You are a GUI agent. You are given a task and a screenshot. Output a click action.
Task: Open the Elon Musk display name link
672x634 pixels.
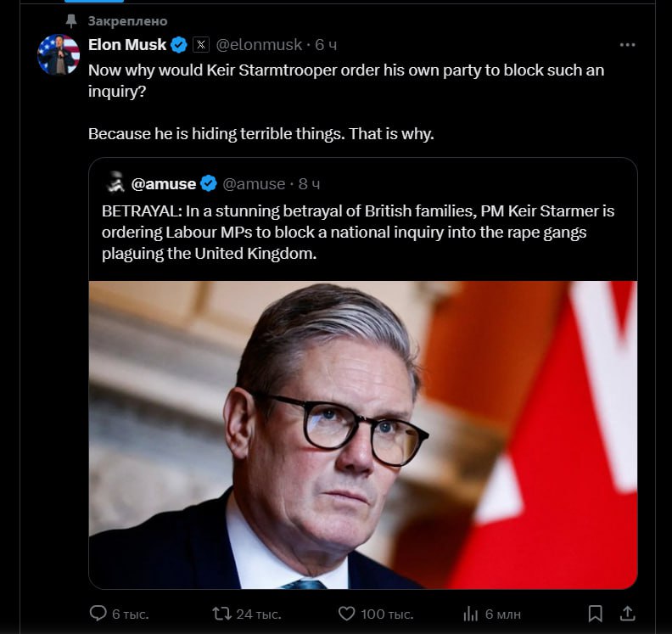(x=127, y=45)
